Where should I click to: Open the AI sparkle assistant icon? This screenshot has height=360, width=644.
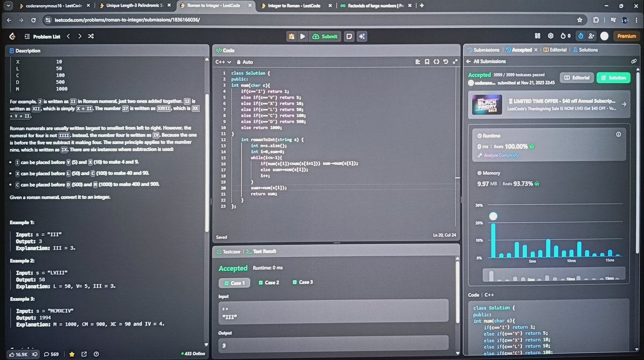point(362,36)
